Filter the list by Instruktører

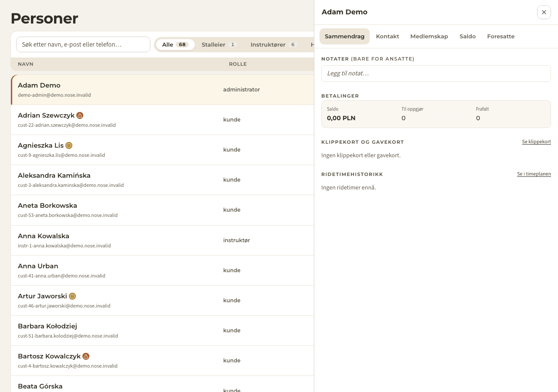click(x=273, y=44)
